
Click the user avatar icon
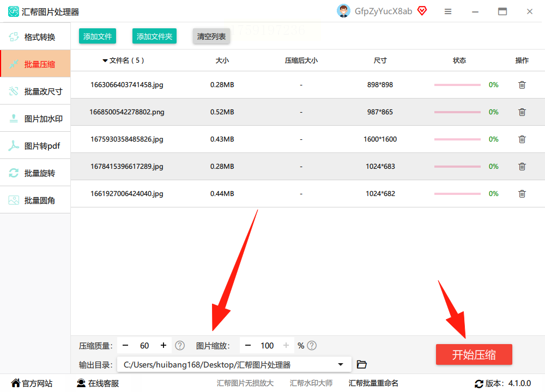(x=343, y=11)
